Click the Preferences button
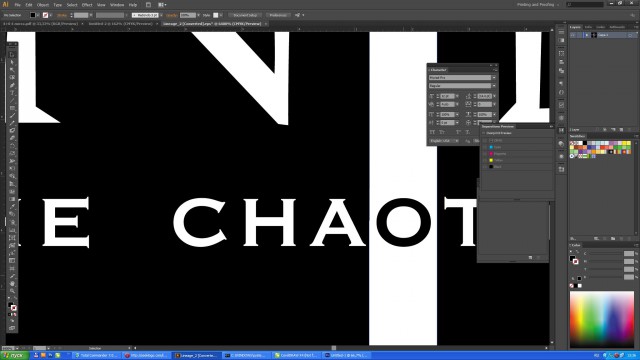This screenshot has width=640, height=360. click(x=278, y=15)
